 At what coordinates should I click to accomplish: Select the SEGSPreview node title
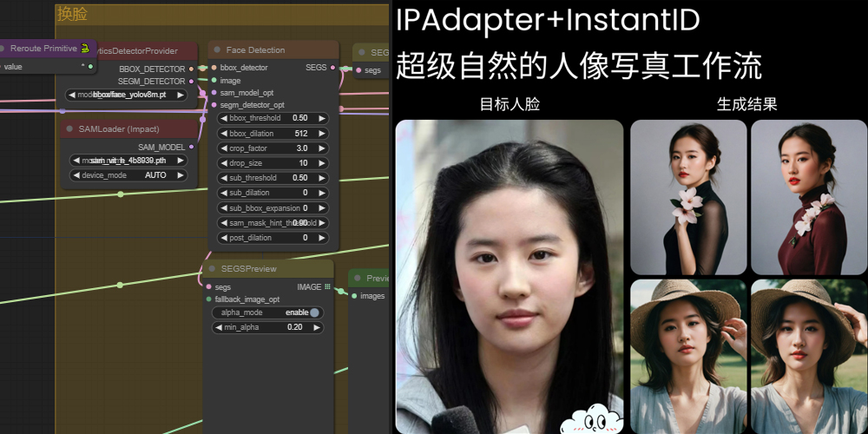pos(248,268)
